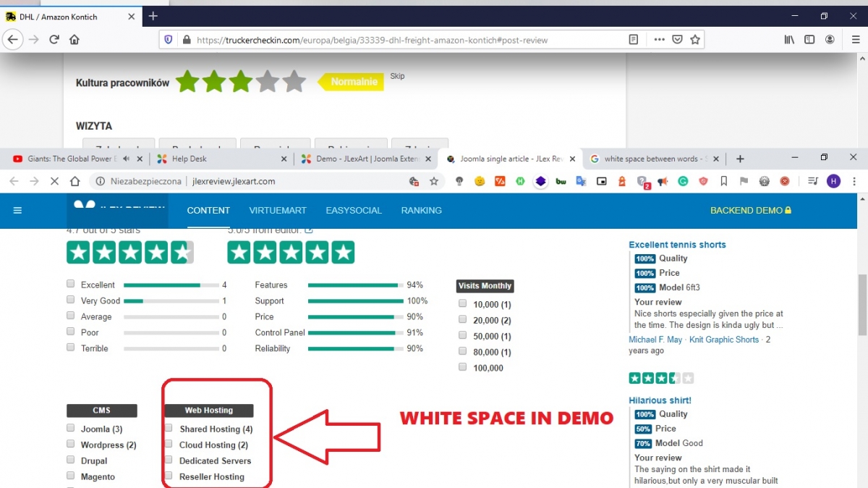Enable the Joomla (3) checkbox
868x488 pixels.
tap(71, 429)
